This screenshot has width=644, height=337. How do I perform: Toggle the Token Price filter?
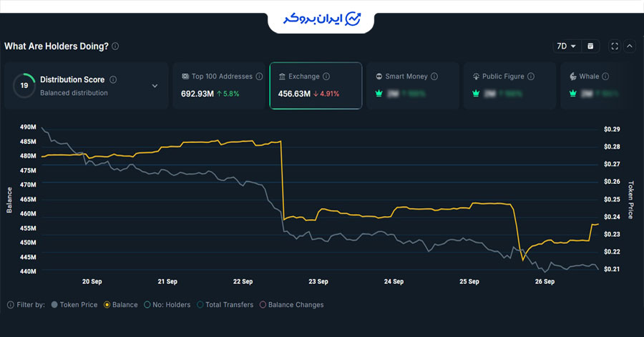[x=74, y=305]
